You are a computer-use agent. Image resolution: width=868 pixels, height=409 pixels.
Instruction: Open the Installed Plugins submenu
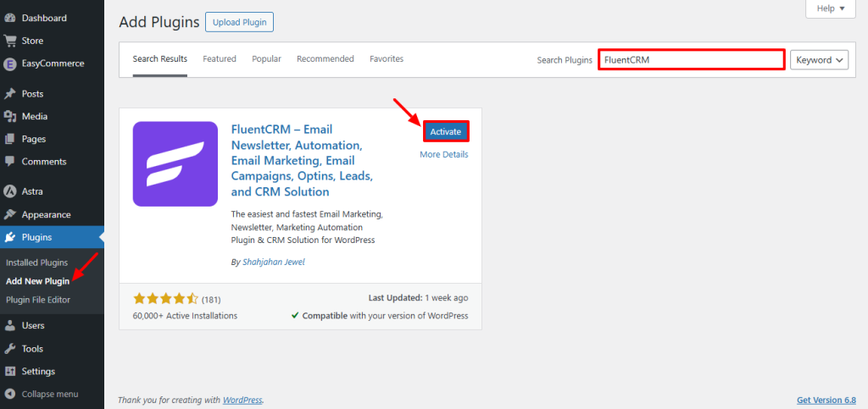[x=36, y=263]
